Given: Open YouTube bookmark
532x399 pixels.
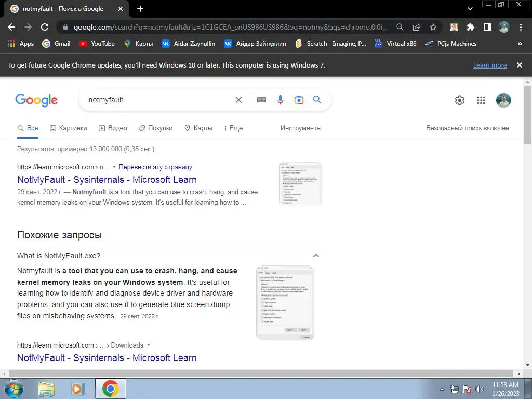Looking at the screenshot, I should tap(97, 44).
